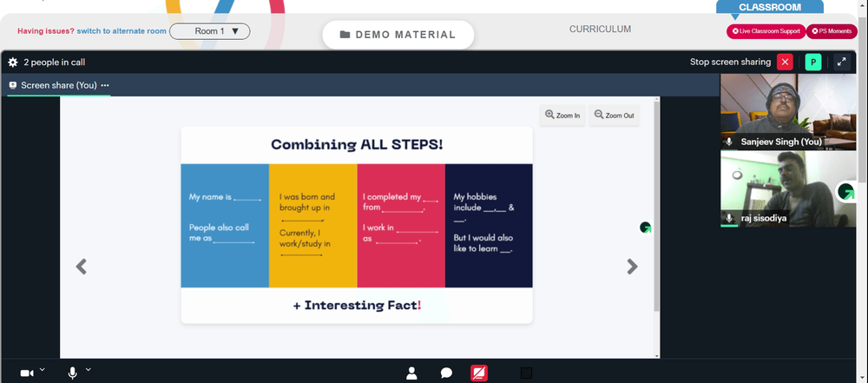Screen dimensions: 868x383
Task: Click 'I work in' text in red column
Action: 378,228
